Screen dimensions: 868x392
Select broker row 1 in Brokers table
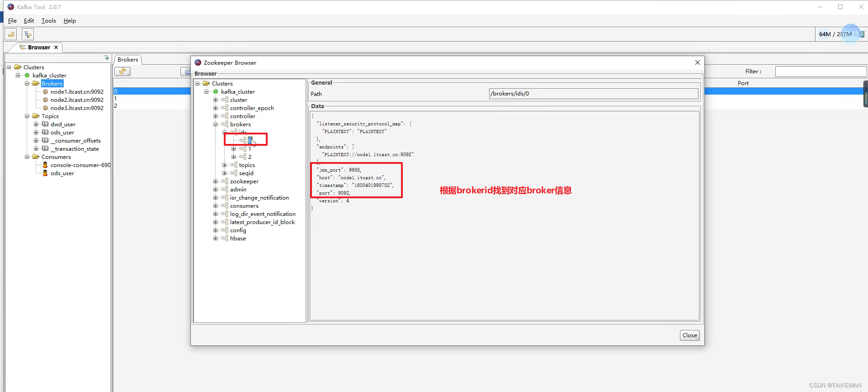[x=152, y=99]
